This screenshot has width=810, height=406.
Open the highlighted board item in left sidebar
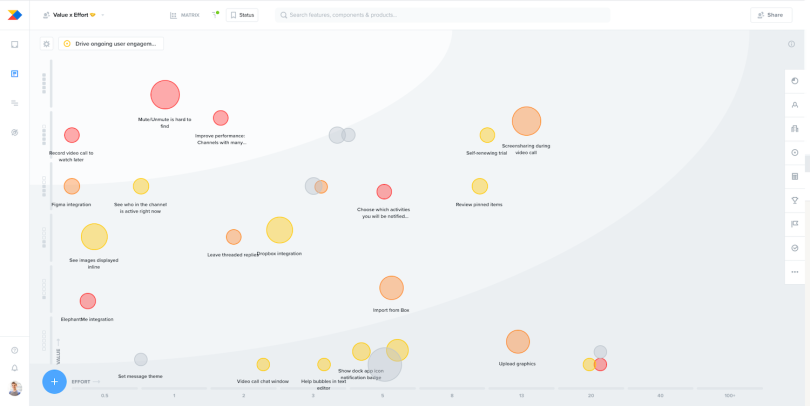(14, 74)
